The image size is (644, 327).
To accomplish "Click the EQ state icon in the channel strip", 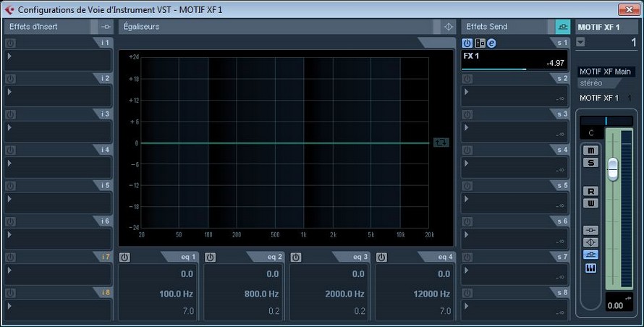I will (x=591, y=242).
